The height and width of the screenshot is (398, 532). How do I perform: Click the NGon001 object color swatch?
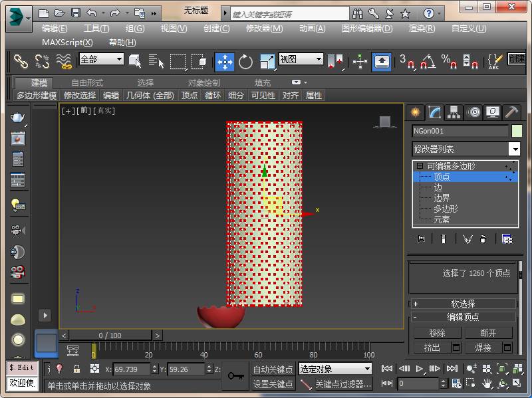coord(517,131)
